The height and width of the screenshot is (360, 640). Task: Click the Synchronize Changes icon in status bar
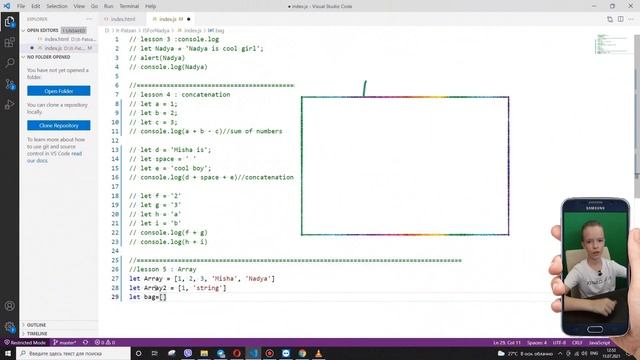pos(85,342)
